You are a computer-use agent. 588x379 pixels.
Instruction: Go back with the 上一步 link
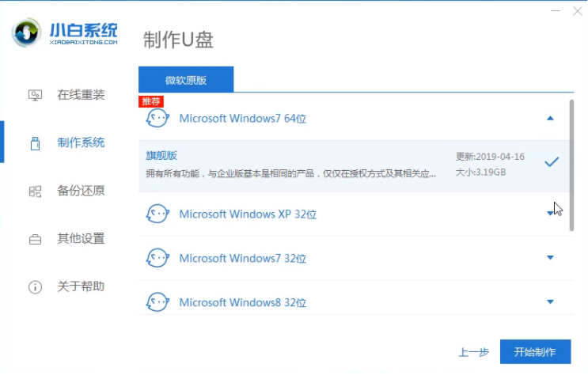pos(473,352)
